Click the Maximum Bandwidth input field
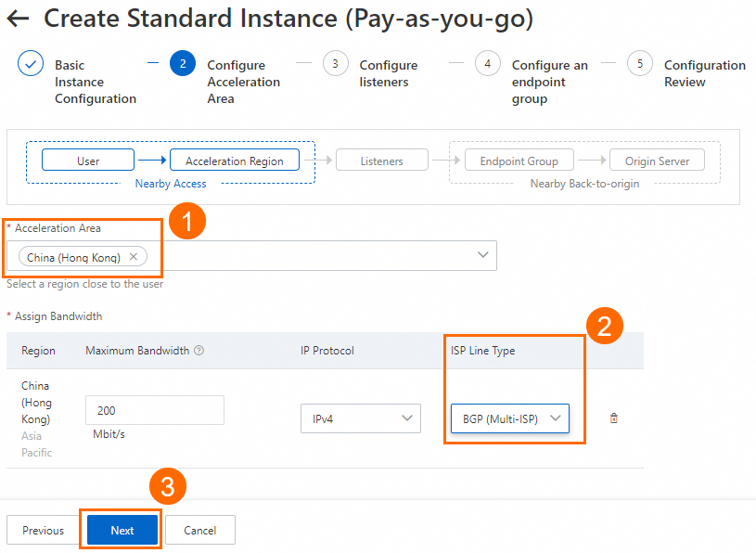Image resolution: width=756 pixels, height=553 pixels. (x=154, y=410)
